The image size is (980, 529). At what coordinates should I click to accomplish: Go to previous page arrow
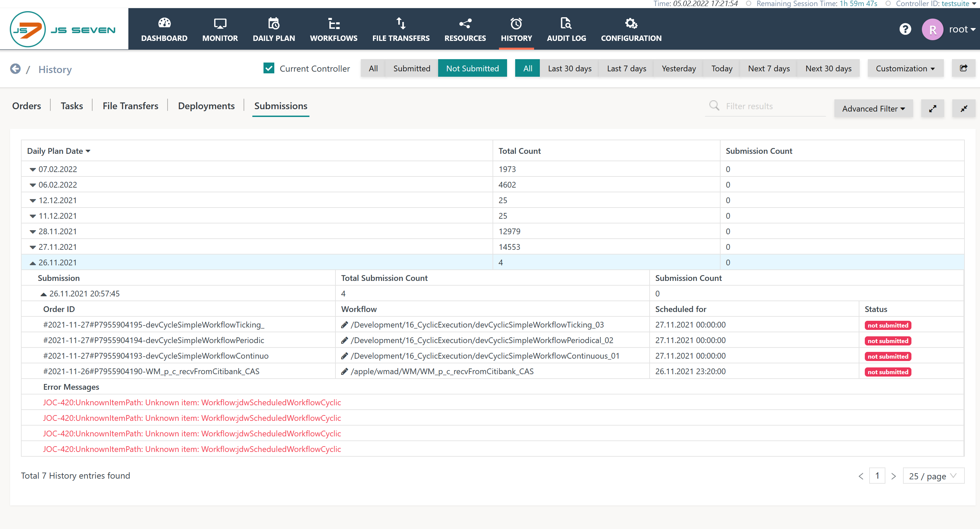click(860, 477)
